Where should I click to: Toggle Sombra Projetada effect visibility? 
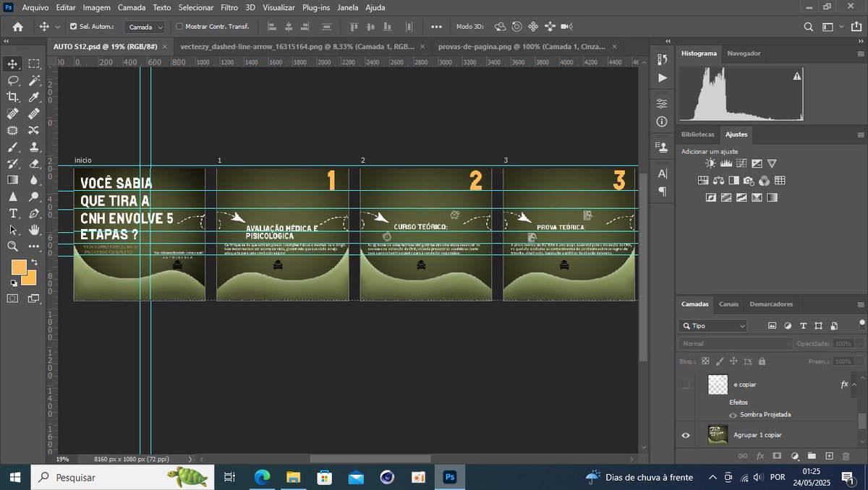tap(733, 415)
